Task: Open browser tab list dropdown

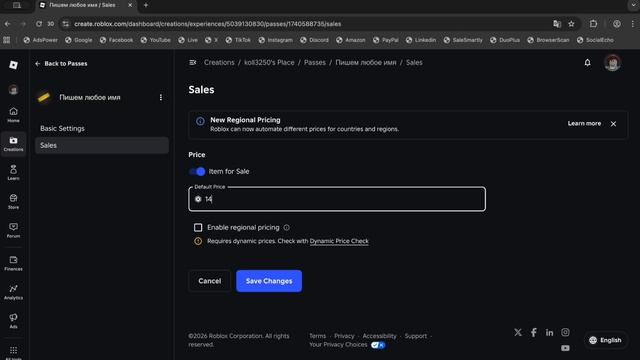Action: tap(632, 5)
